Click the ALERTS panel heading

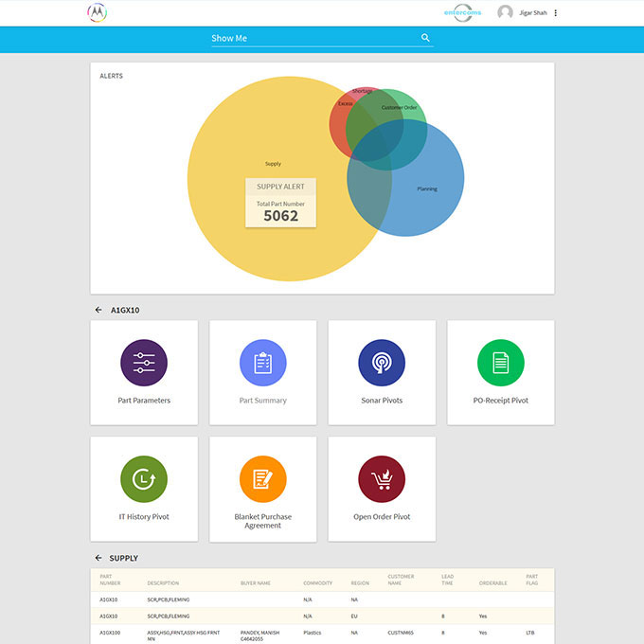[112, 76]
